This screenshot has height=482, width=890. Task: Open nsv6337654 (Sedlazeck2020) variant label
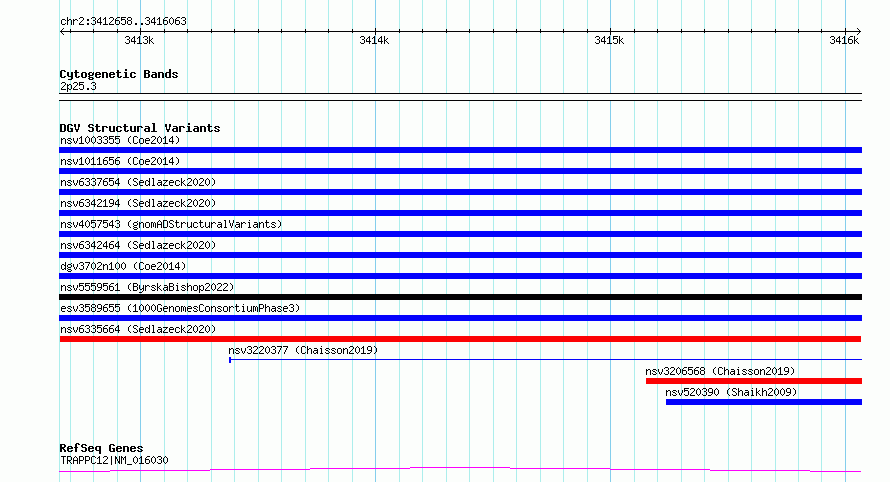coord(138,182)
